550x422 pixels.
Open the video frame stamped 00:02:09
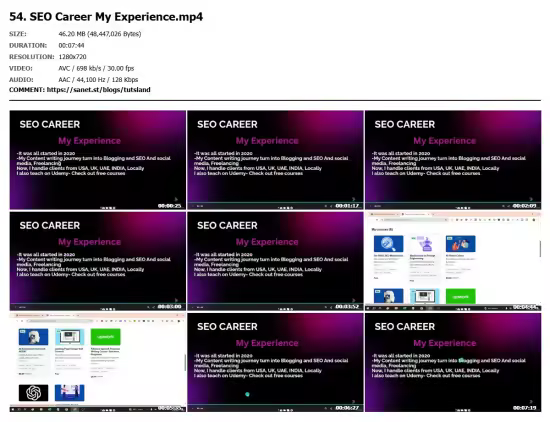click(x=453, y=160)
